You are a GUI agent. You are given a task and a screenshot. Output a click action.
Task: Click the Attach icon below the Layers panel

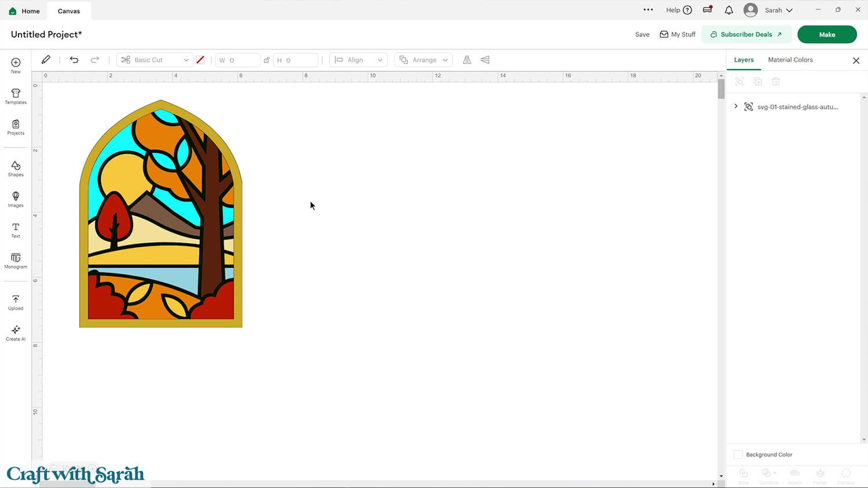tap(795, 474)
